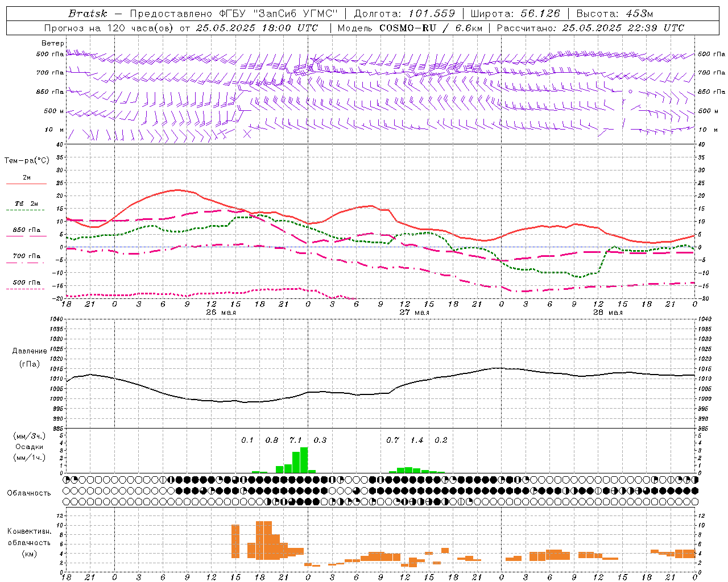Click the "Широта: 56.126" value
Viewport: 728px width, 582px height.
point(515,14)
